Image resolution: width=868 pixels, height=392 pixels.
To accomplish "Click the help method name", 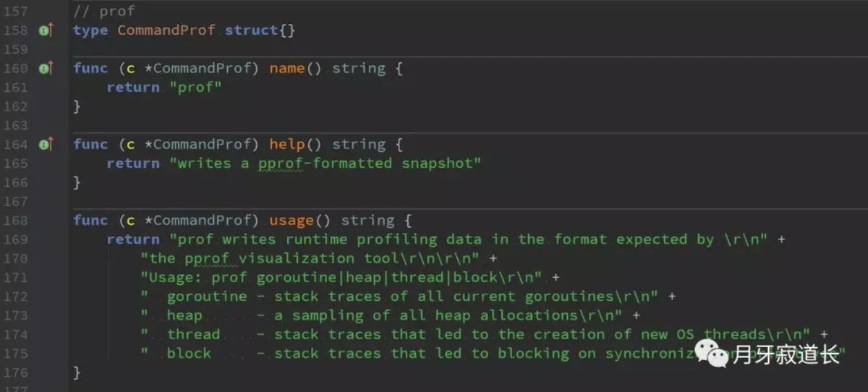I will 287,144.
